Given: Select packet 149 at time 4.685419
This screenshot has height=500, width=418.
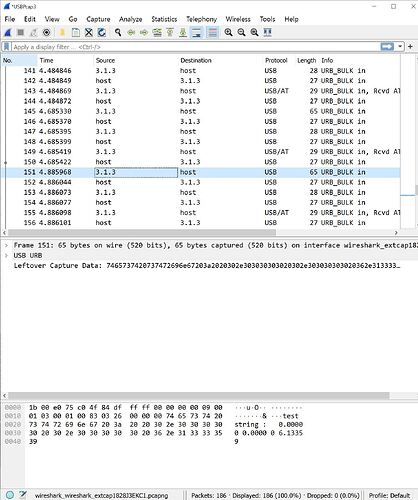Looking at the screenshot, I should click(201, 152).
